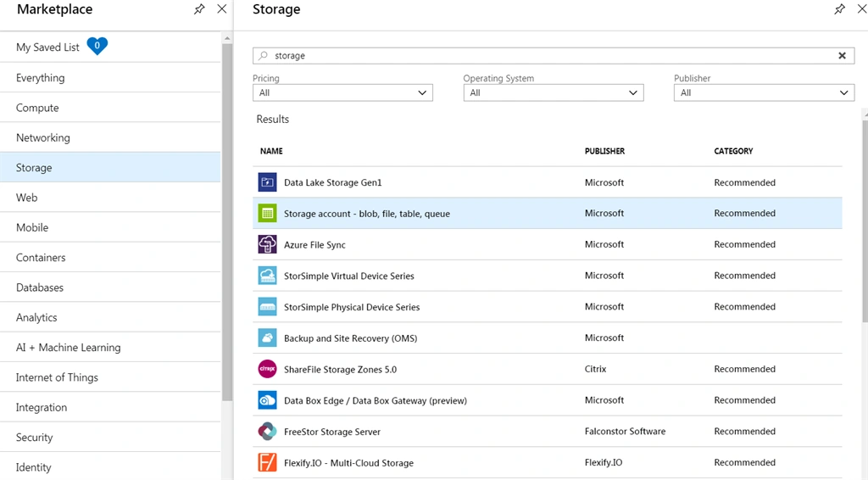The height and width of the screenshot is (480, 868).
Task: Click the Citrix ShareFile icon
Action: 267,369
